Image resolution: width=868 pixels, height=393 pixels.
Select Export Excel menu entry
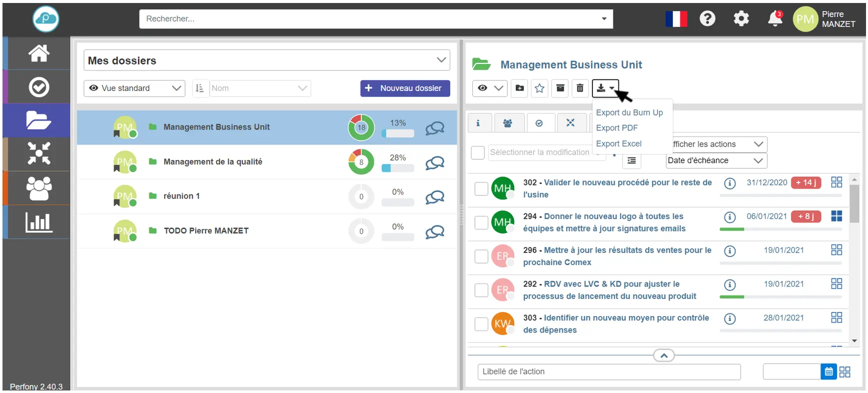(x=618, y=144)
